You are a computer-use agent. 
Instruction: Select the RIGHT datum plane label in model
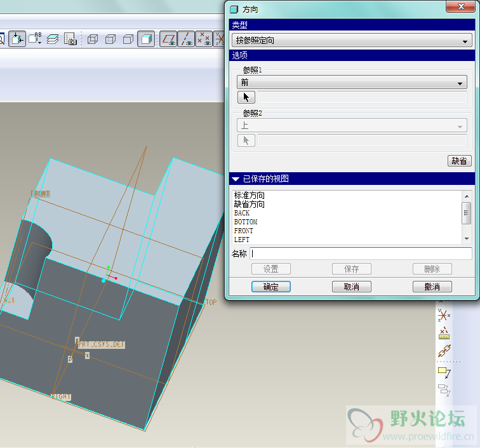coord(61,397)
